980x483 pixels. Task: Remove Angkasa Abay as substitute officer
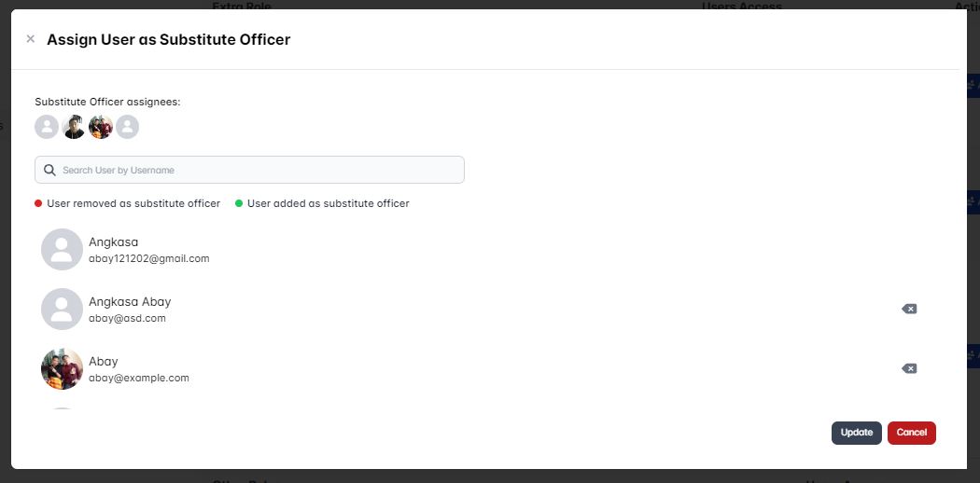click(x=909, y=309)
